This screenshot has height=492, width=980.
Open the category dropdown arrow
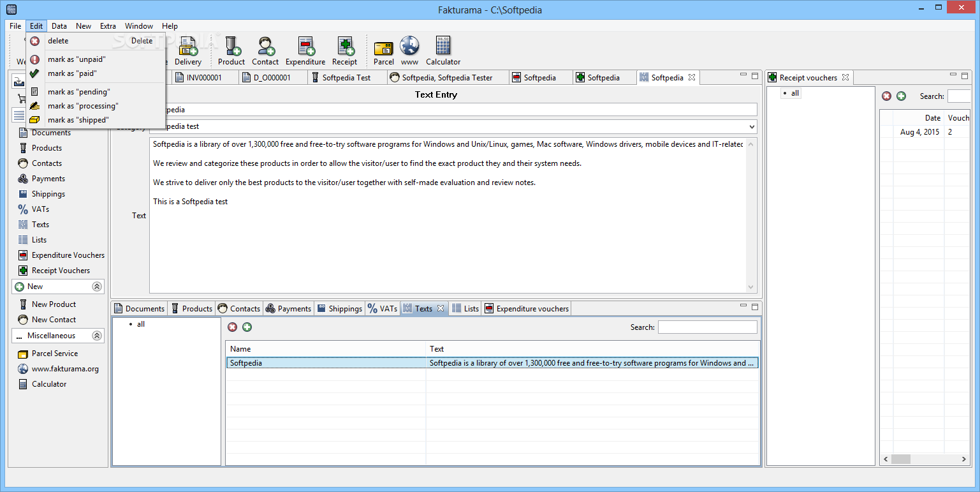752,126
